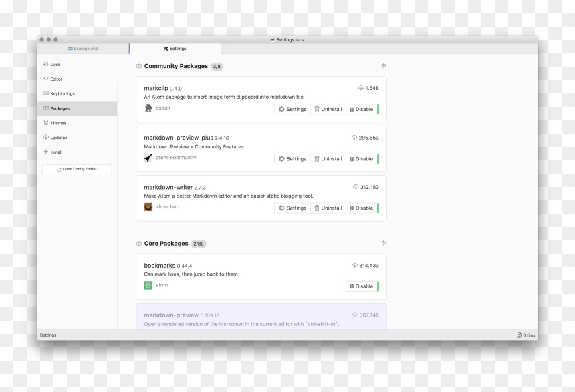
Task: Click the atom author avatar icon
Action: 148,285
